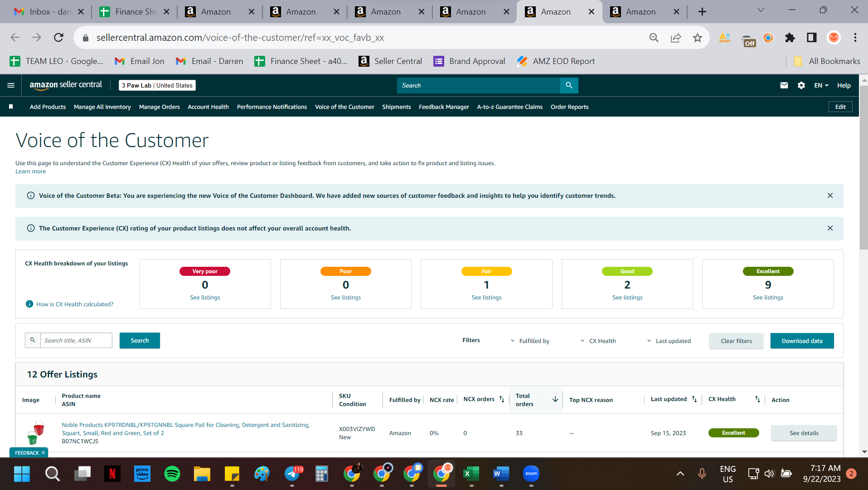Open Feedback Manager in nav bar
The image size is (868, 490).
point(444,107)
